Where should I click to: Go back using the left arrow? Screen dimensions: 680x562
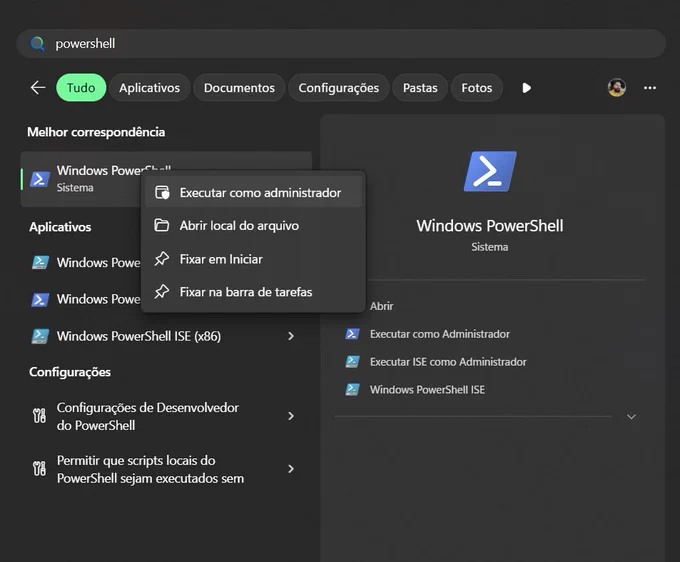(38, 88)
